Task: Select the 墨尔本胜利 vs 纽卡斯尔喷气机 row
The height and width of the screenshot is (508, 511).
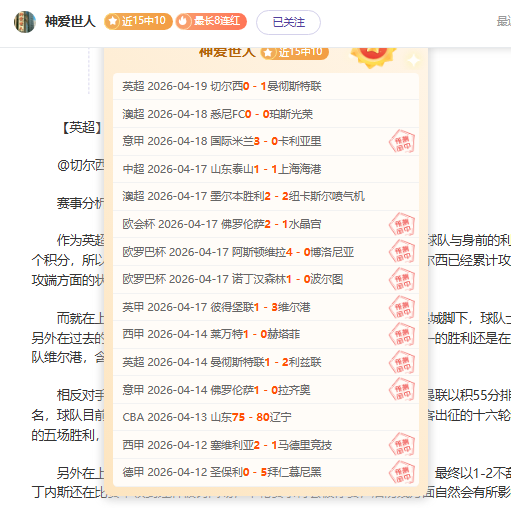Action: [x=266, y=196]
